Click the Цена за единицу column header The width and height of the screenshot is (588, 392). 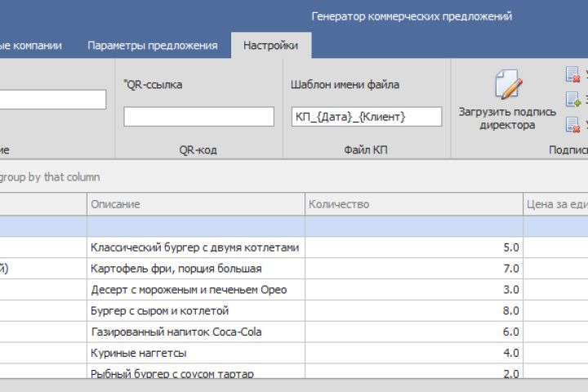click(555, 203)
